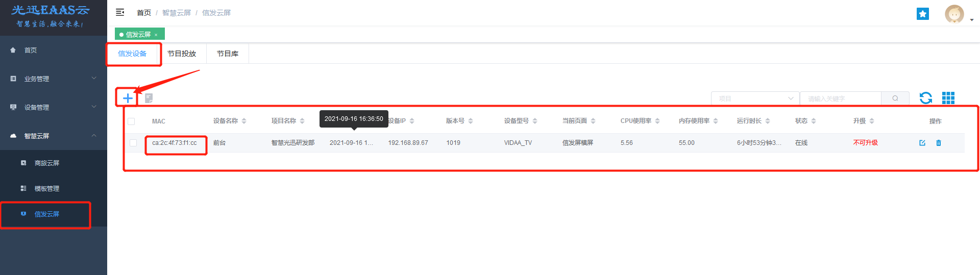Click the edit icon in device row
The image size is (980, 275).
(x=922, y=143)
